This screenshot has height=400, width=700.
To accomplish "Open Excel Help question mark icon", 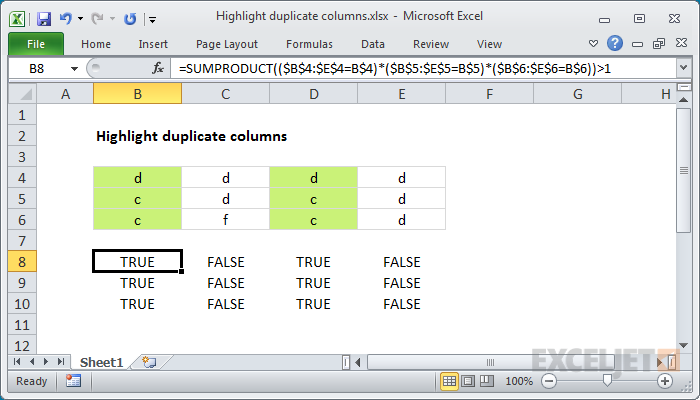I will click(x=615, y=43).
